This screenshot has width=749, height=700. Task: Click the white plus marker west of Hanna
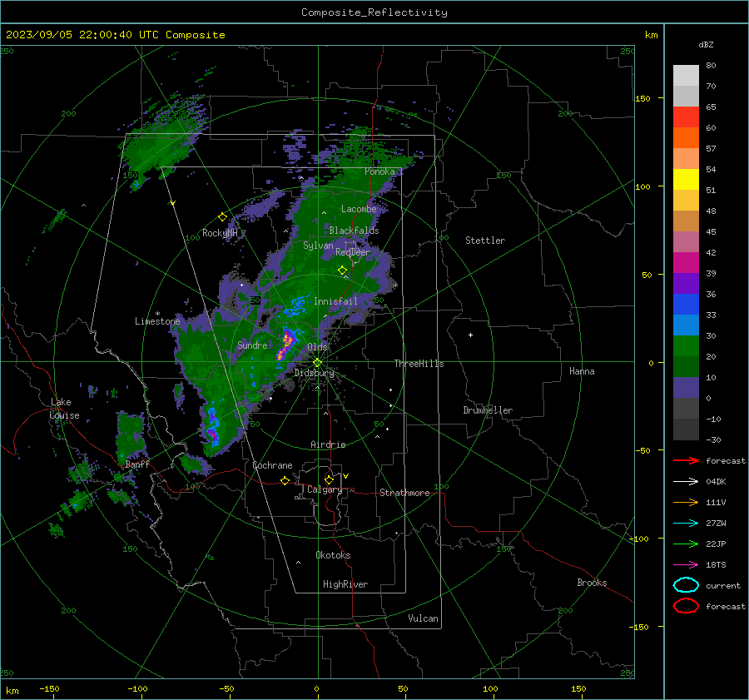point(470,335)
